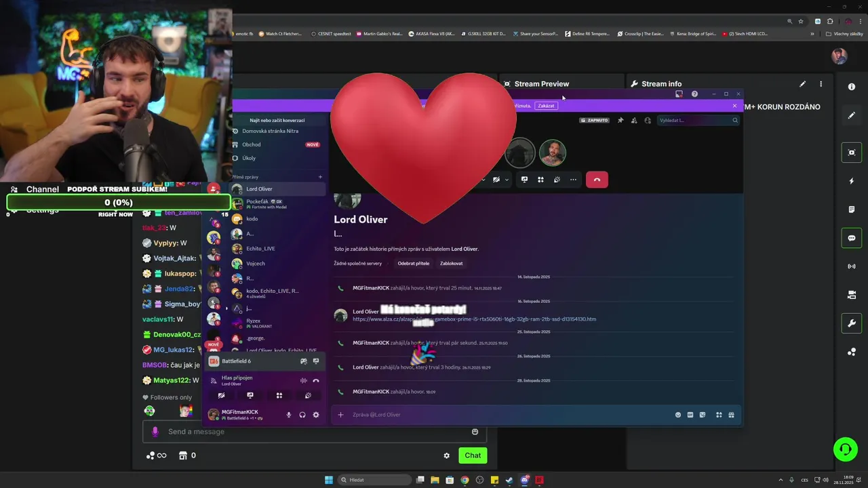
Task: Select stream preview icon in right sidebar
Action: pyautogui.click(x=852, y=152)
